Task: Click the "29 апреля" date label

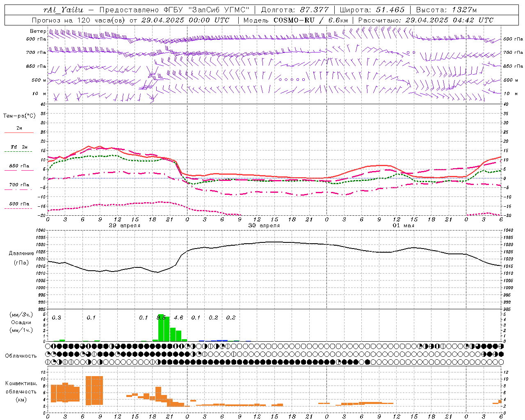Action: click(124, 225)
